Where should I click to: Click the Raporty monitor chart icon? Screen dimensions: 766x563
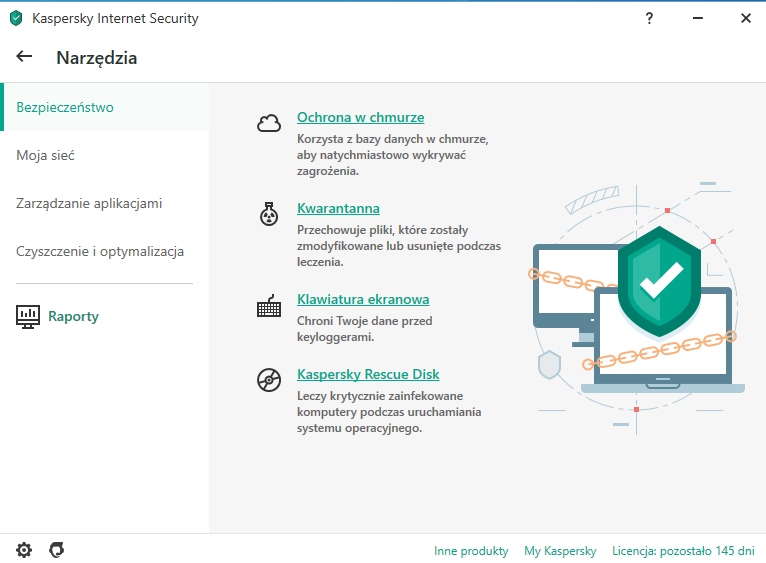tap(28, 317)
